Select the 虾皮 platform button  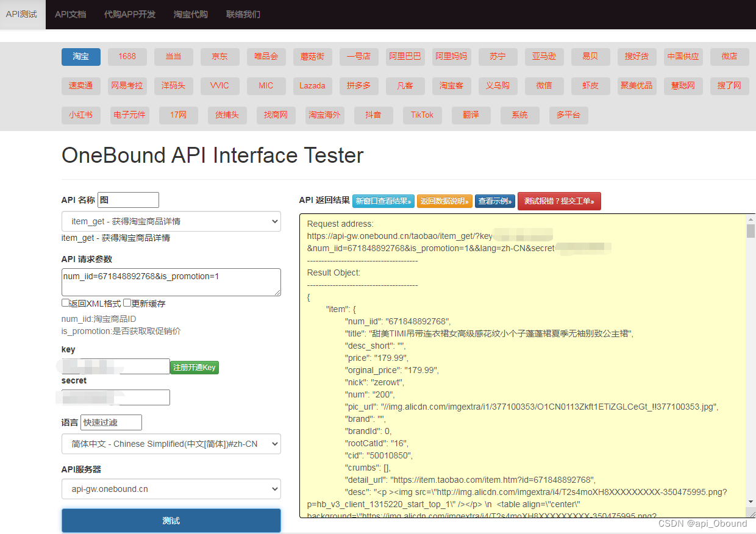591,86
